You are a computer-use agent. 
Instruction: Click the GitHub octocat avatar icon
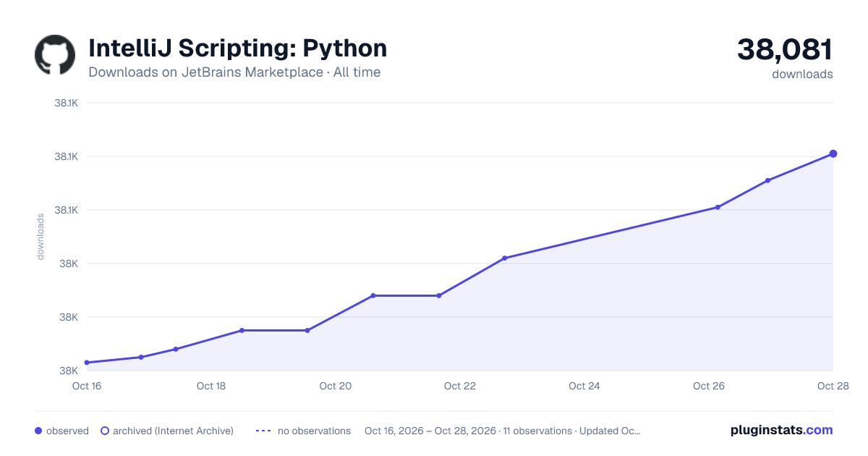coord(55,55)
